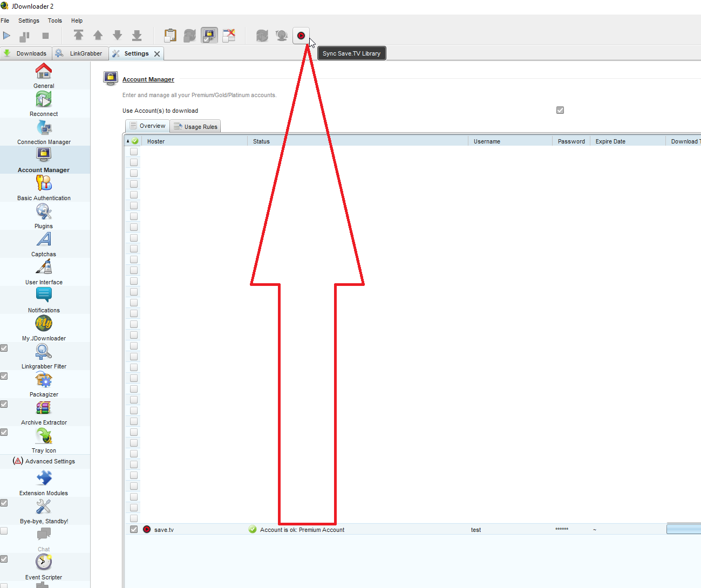This screenshot has width=701, height=588.
Task: Uncheck 'Use Account(s) to download' checkbox
Action: pos(560,110)
